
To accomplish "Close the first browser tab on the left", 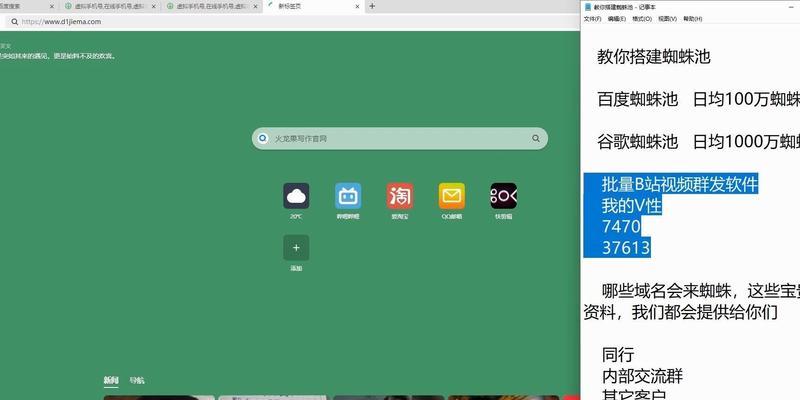I will pos(52,7).
